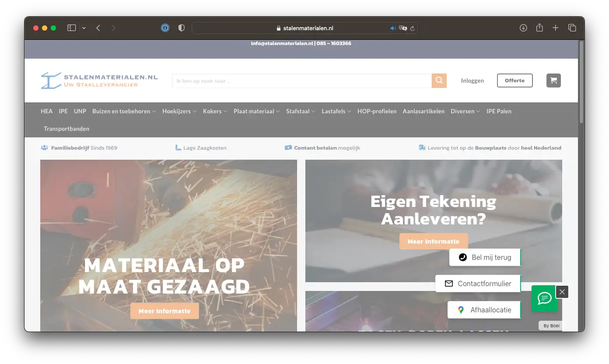
Task: Click Meer informatie under Eigen Tekening Aanleveren
Action: 434,241
